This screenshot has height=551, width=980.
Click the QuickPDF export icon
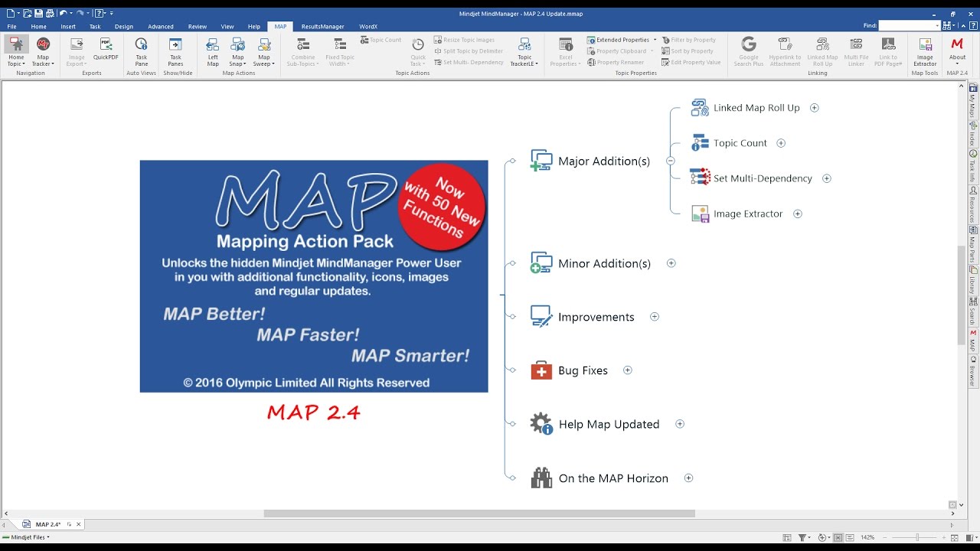click(x=106, y=49)
